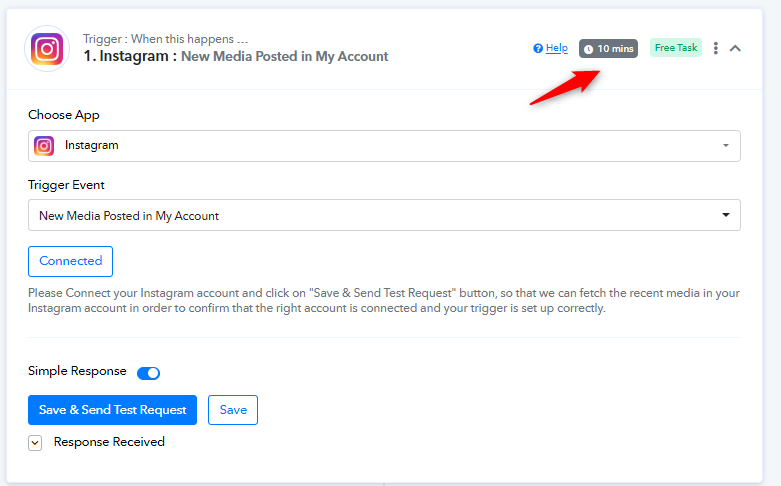Click the large Instagram logo in header
Viewport: 781px width, 486px height.
click(x=47, y=49)
